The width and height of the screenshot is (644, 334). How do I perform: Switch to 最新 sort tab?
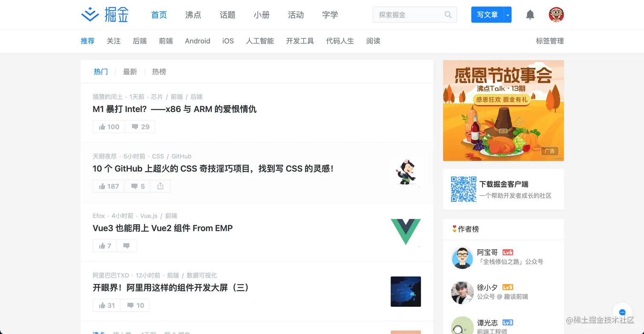point(130,72)
